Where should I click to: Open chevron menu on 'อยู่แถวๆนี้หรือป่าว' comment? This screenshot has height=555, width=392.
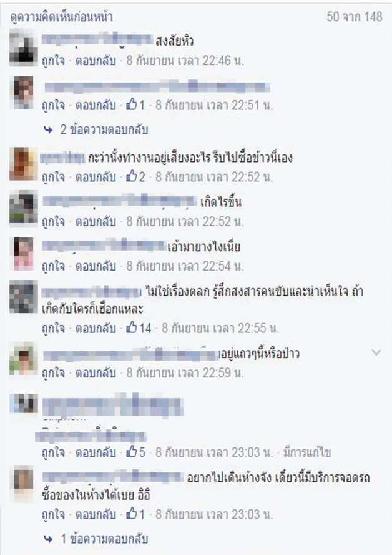pos(376,352)
